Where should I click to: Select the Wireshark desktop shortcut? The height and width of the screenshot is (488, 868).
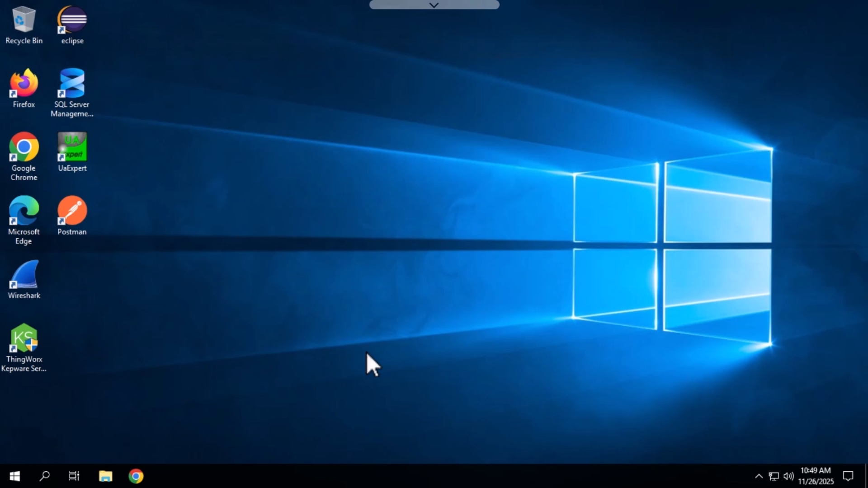(x=24, y=280)
